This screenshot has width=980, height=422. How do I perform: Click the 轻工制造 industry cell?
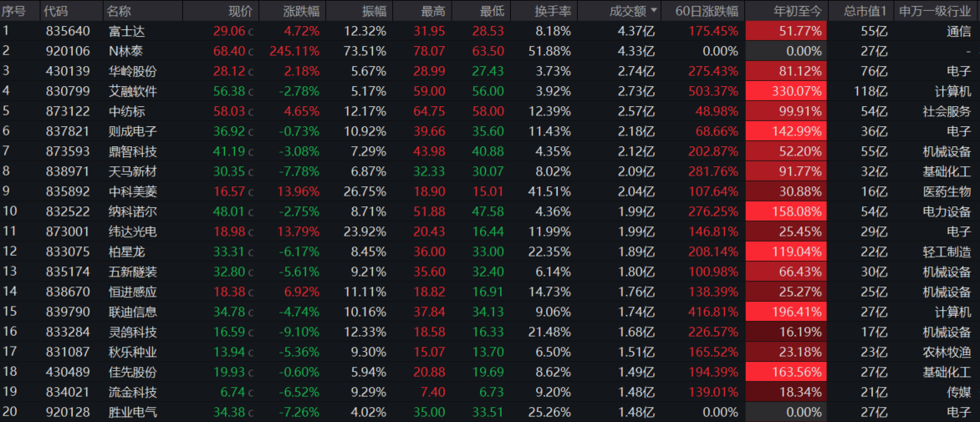coord(947,252)
